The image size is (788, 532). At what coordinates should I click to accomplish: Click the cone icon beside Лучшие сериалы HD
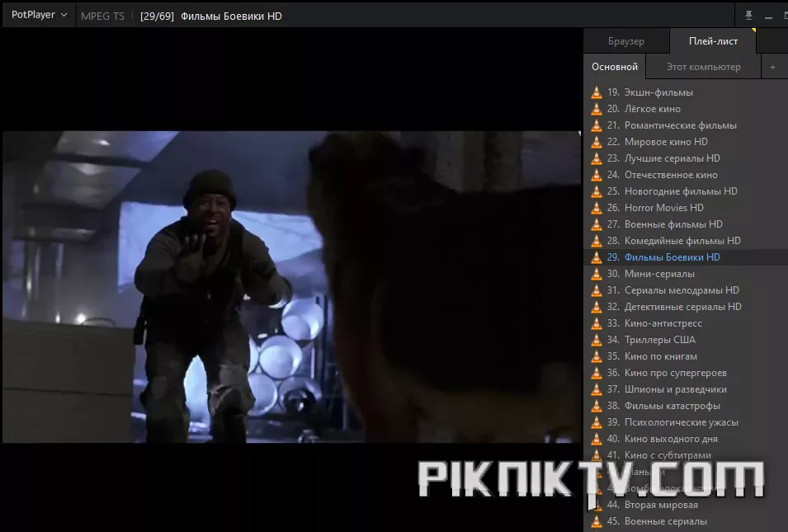pos(597,158)
